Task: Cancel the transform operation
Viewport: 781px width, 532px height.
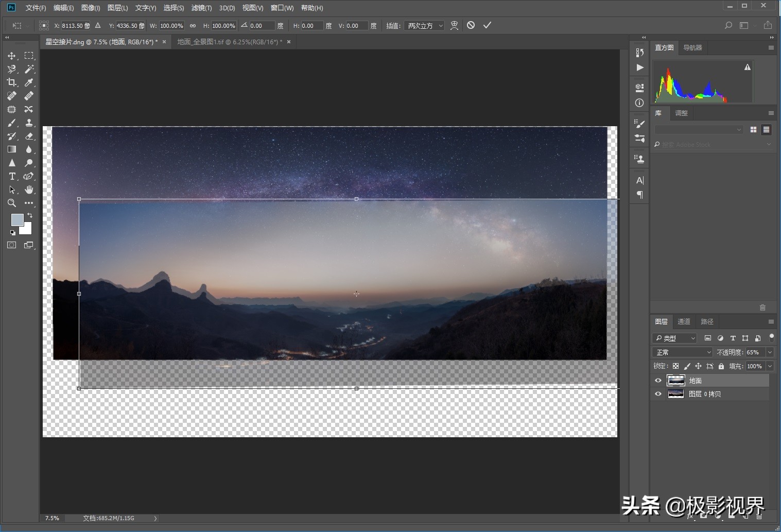Action: click(471, 25)
